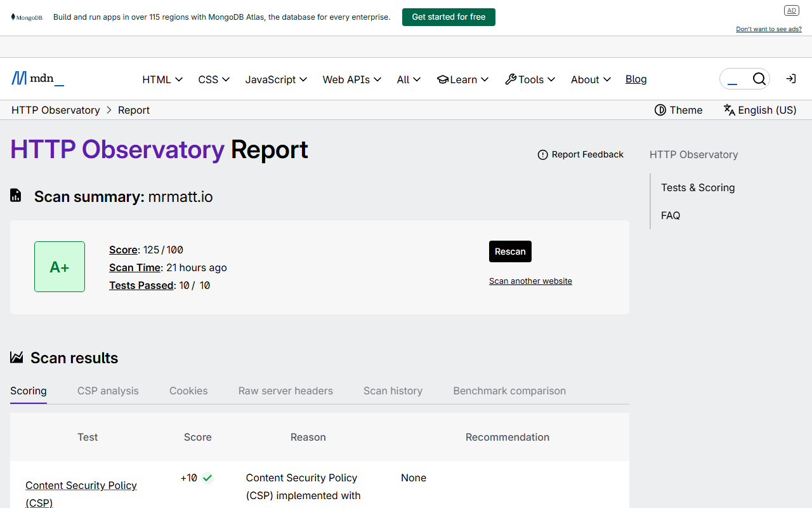Click the green checkmark beside the CSP score
Viewport: 812px width, 508px height.
pyautogui.click(x=207, y=478)
